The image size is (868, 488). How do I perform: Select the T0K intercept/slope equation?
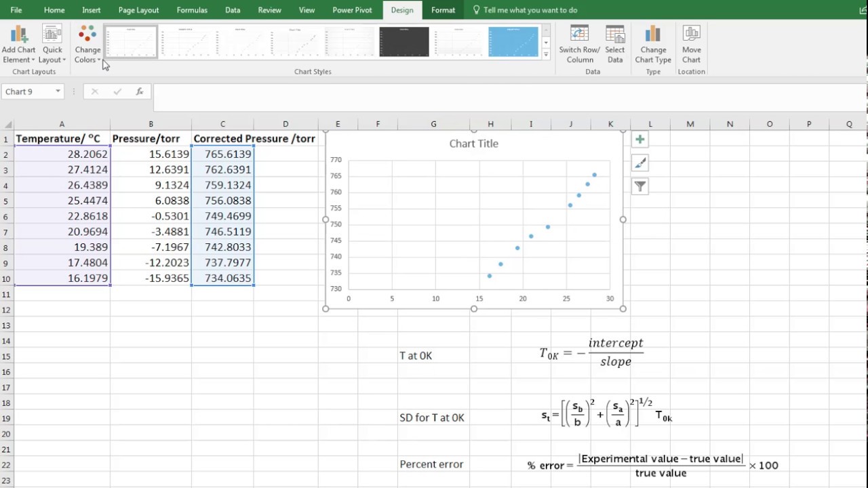click(591, 352)
